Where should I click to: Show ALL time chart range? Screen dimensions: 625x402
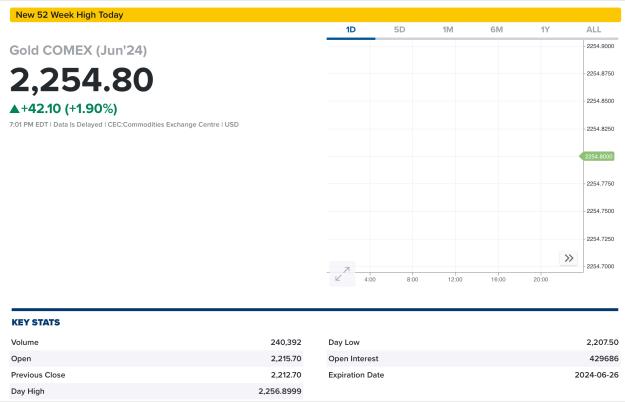(594, 29)
